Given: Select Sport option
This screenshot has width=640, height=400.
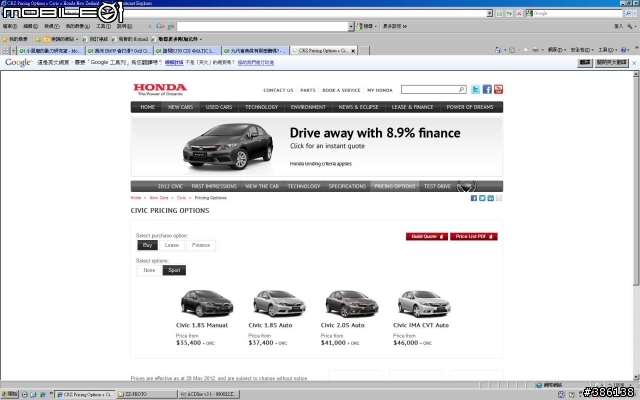Looking at the screenshot, I should click(174, 270).
